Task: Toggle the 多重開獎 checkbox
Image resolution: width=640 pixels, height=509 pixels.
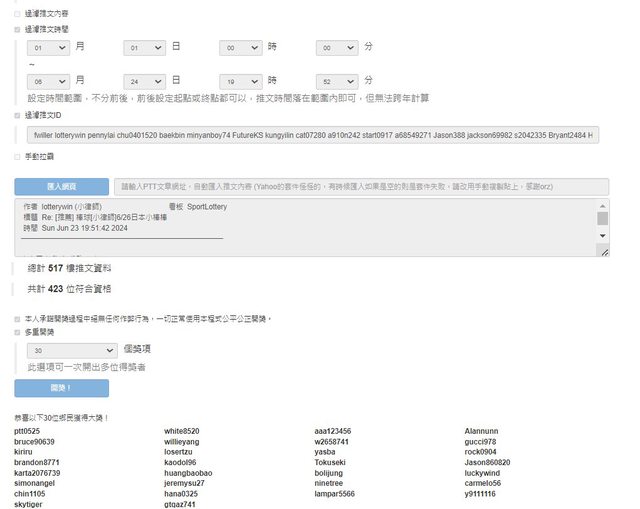Action: (17, 332)
